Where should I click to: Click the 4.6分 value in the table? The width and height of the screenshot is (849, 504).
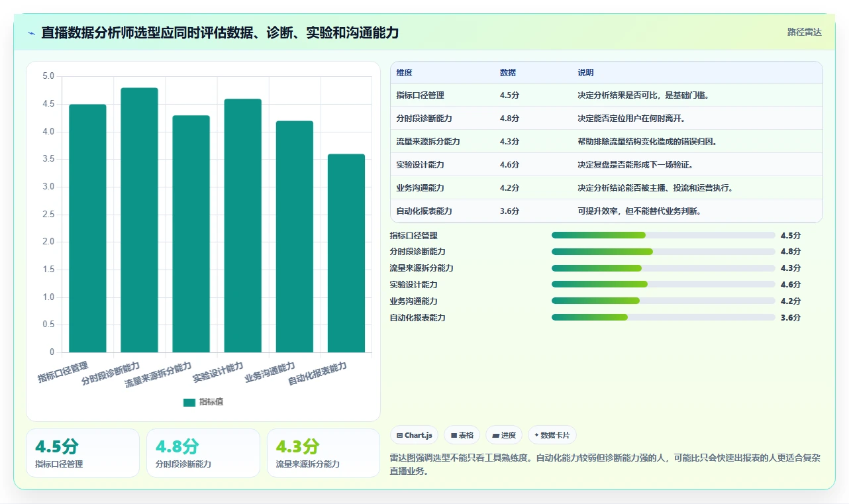coord(509,165)
